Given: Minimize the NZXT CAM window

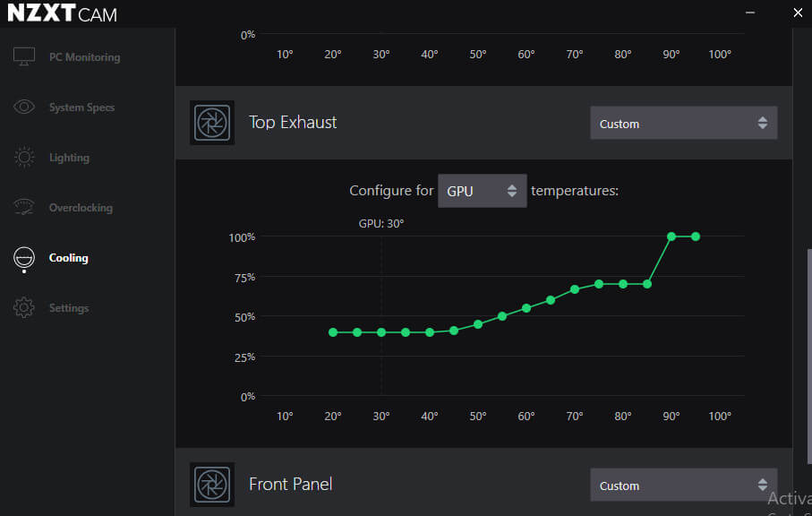Looking at the screenshot, I should 750,13.
